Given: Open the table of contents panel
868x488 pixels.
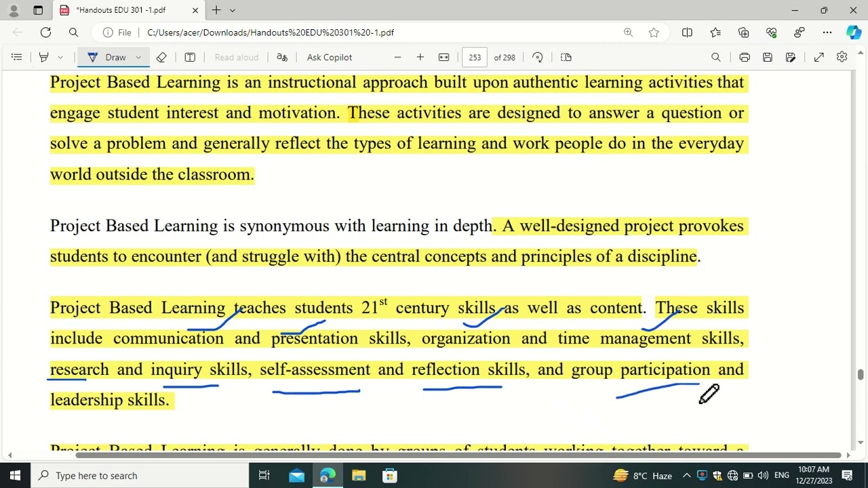Looking at the screenshot, I should coord(16,58).
